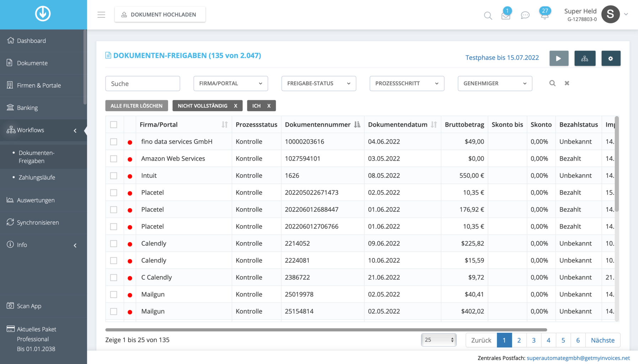638x364 pixels.
Task: Check the Intuit row checkbox
Action: coord(114,176)
